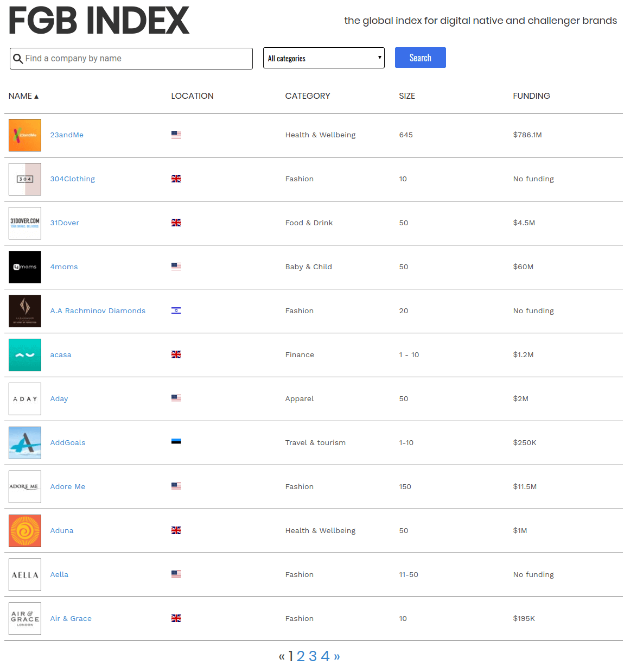Open the 4moms logo image
This screenshot has height=672, width=624.
click(25, 267)
